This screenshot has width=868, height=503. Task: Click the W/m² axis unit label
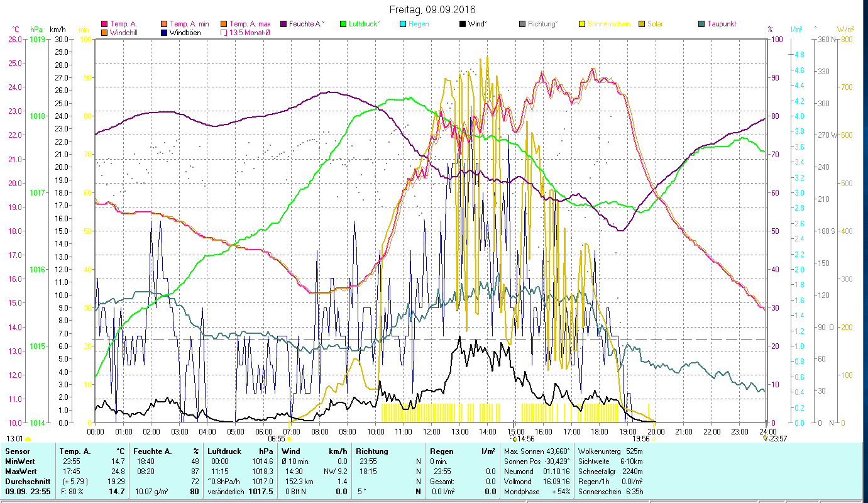[x=845, y=30]
